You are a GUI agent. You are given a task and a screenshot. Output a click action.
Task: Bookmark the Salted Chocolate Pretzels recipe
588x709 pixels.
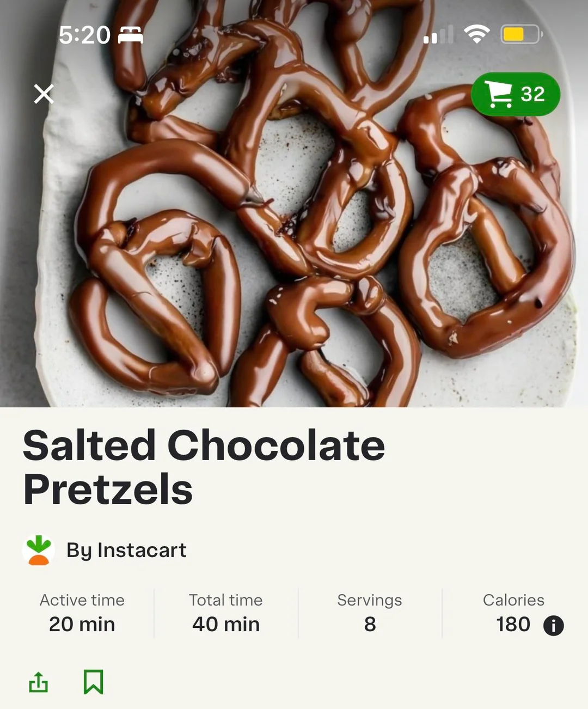click(93, 682)
